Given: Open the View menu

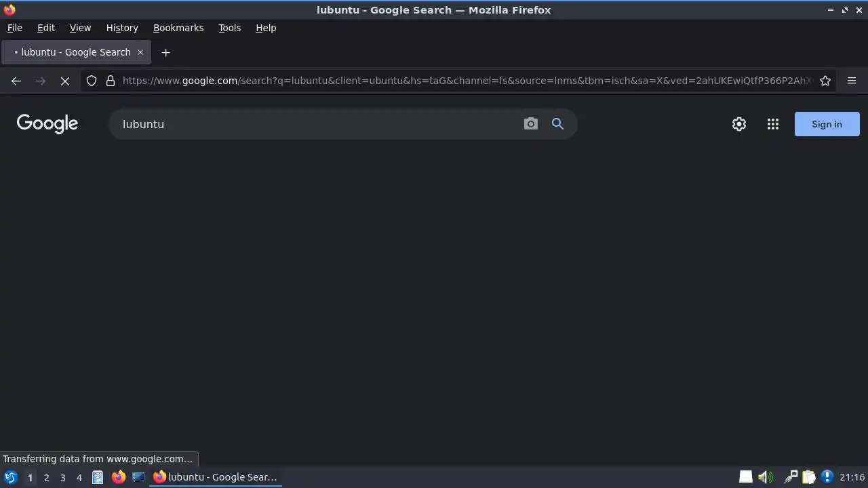Looking at the screenshot, I should click(x=80, y=28).
